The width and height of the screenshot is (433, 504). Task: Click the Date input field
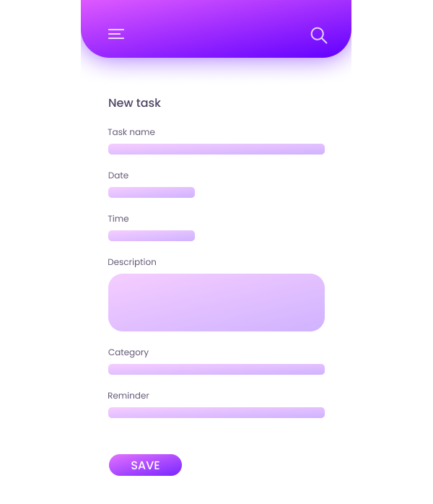[x=152, y=192]
